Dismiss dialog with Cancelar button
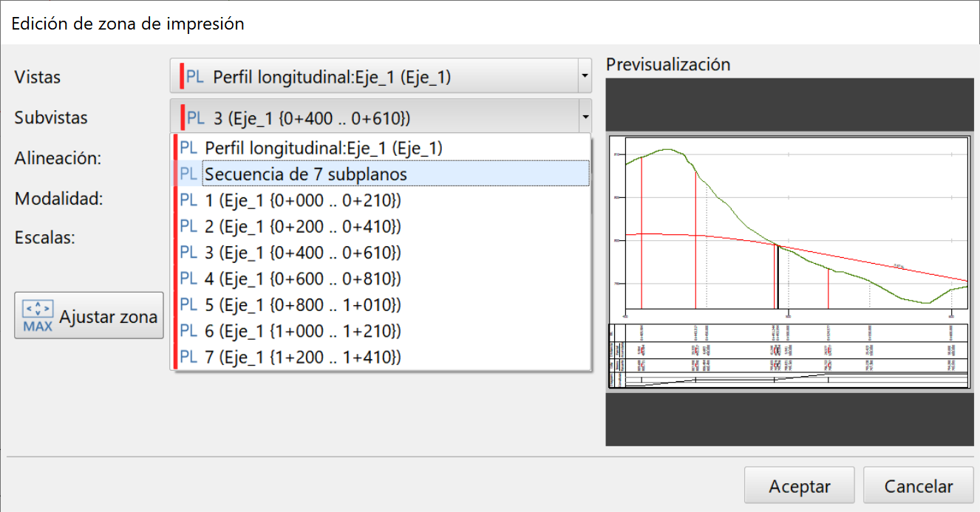Screen dimensions: 980x512 pos(919,487)
